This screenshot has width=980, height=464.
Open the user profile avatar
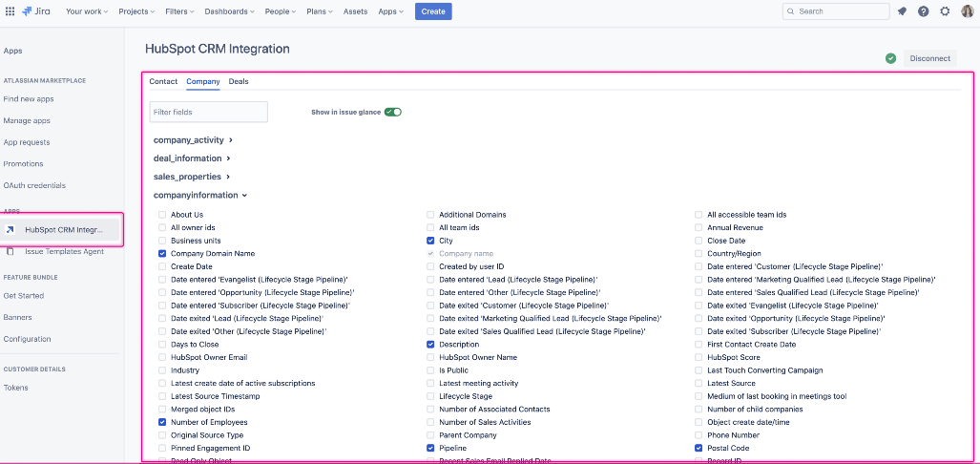click(967, 11)
